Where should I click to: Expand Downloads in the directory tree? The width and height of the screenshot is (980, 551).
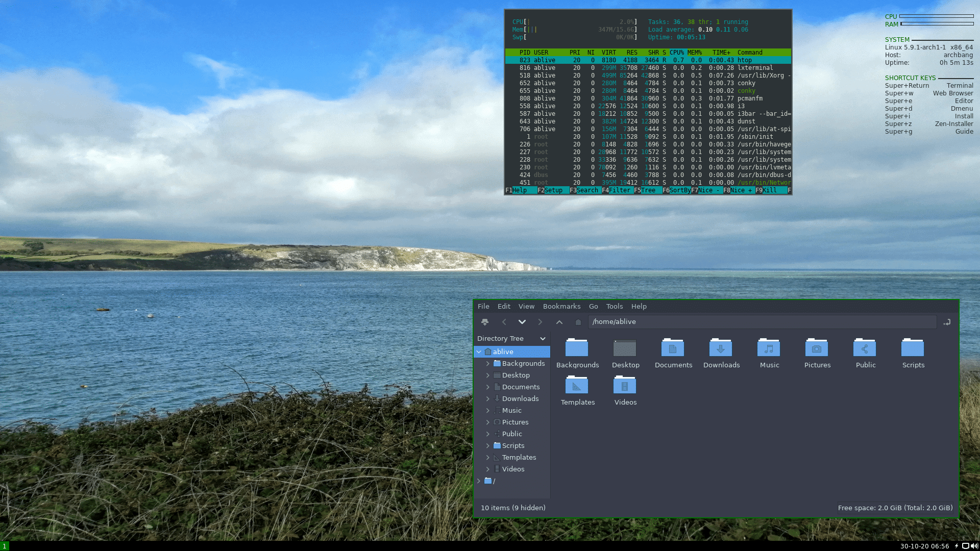pyautogui.click(x=487, y=398)
